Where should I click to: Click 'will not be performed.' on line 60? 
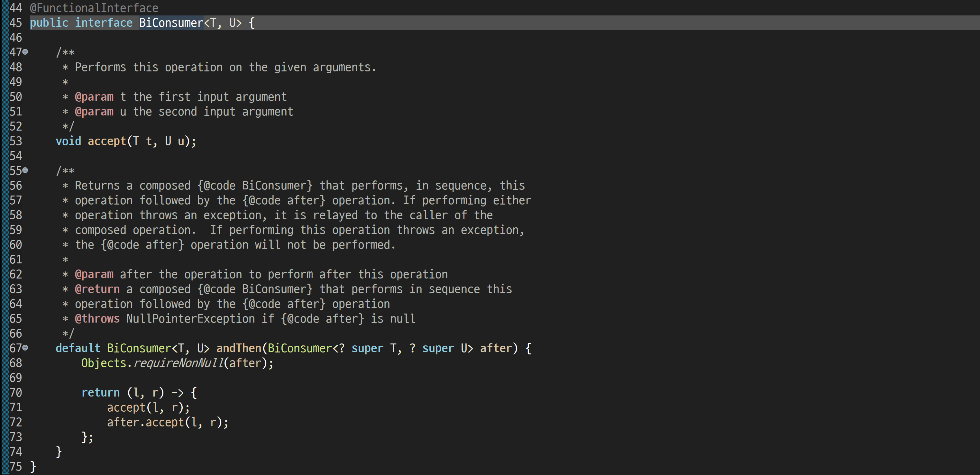[x=325, y=245]
